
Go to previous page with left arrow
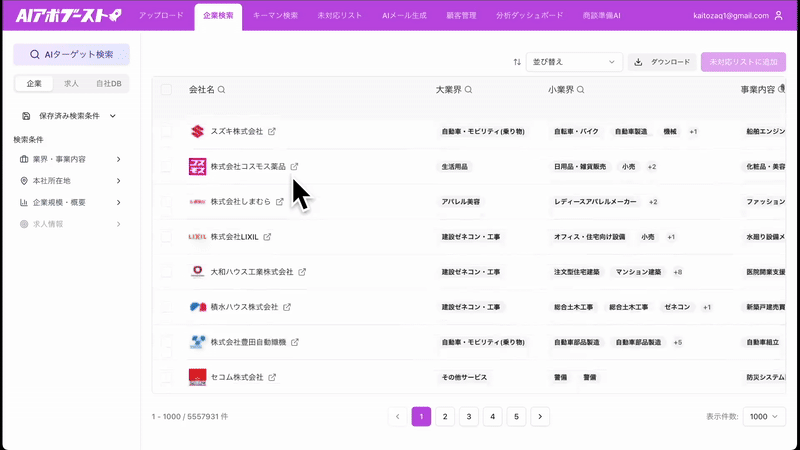(397, 417)
